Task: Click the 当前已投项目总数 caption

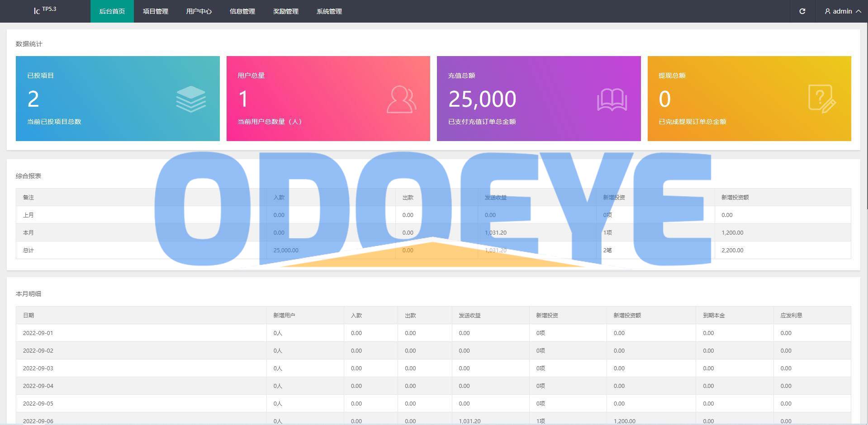Action: (54, 122)
